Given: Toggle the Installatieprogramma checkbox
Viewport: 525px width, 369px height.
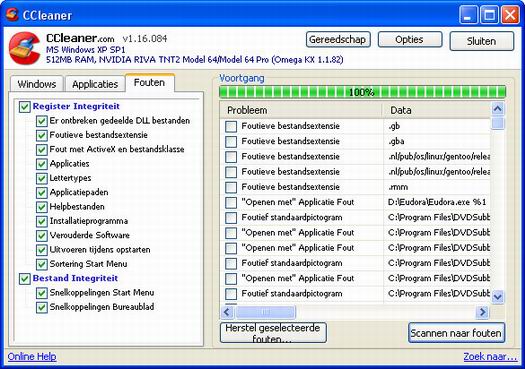Looking at the screenshot, I should (41, 221).
